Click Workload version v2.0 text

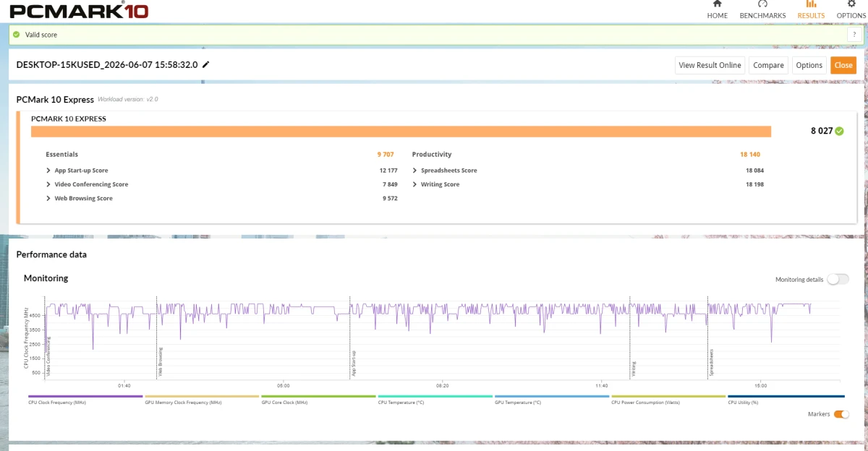tap(128, 99)
